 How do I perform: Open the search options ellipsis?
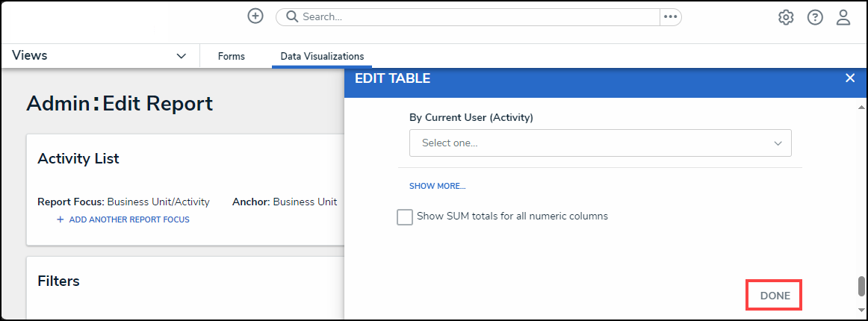click(x=670, y=16)
